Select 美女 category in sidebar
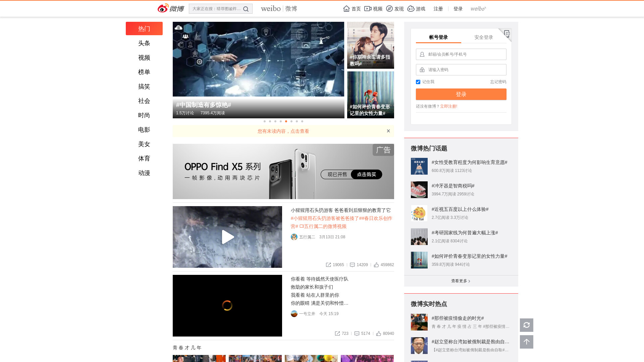The height and width of the screenshot is (362, 644). (x=144, y=144)
